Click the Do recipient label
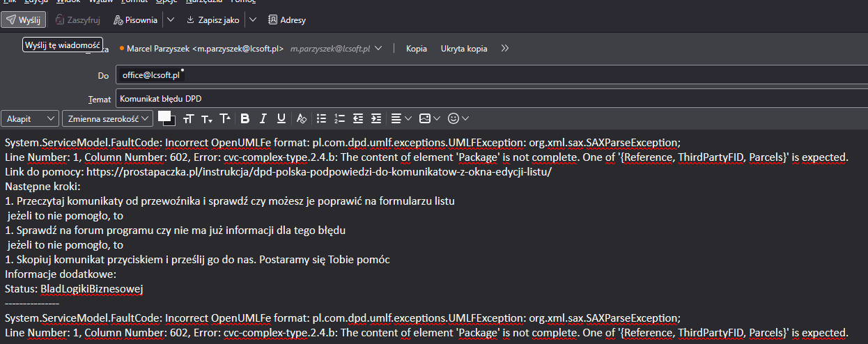This screenshot has width=868, height=344. (x=103, y=75)
